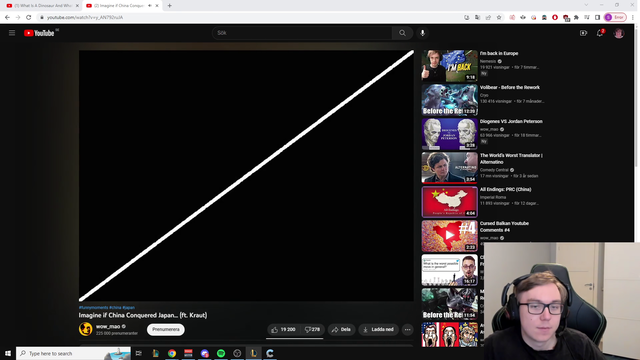
Task: Open the browser Extensions puzzle icon
Action: tap(576, 17)
